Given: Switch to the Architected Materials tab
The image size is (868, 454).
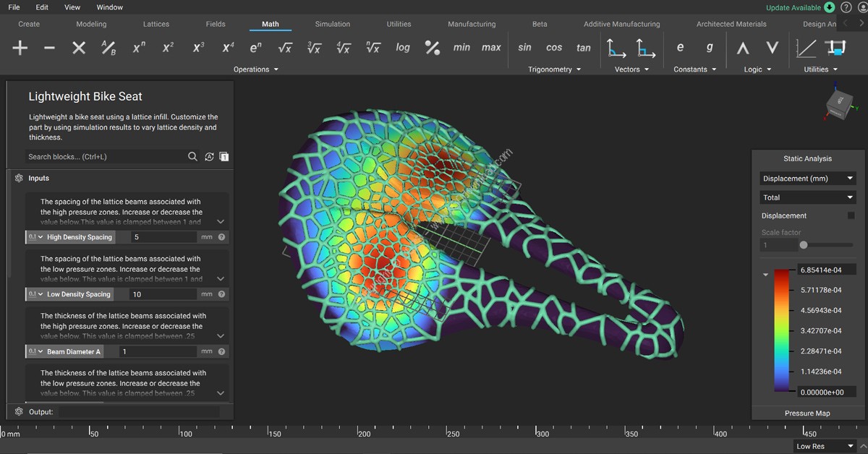Looking at the screenshot, I should point(731,24).
